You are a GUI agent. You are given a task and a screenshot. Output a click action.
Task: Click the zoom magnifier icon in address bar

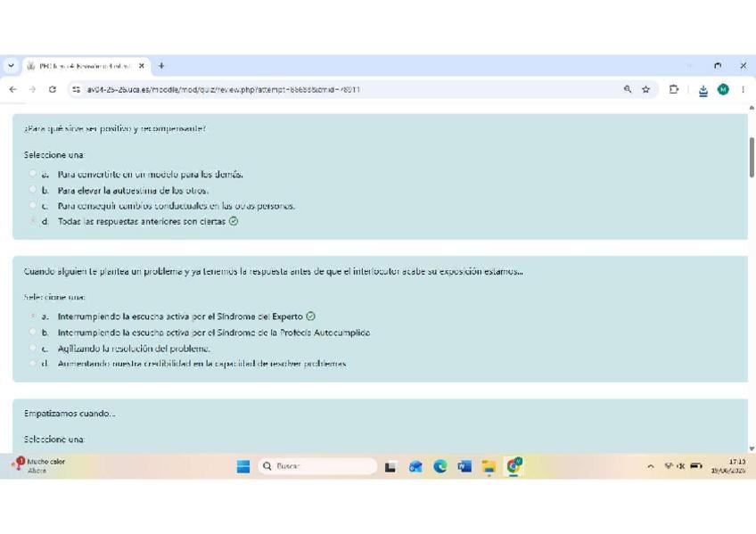(628, 89)
